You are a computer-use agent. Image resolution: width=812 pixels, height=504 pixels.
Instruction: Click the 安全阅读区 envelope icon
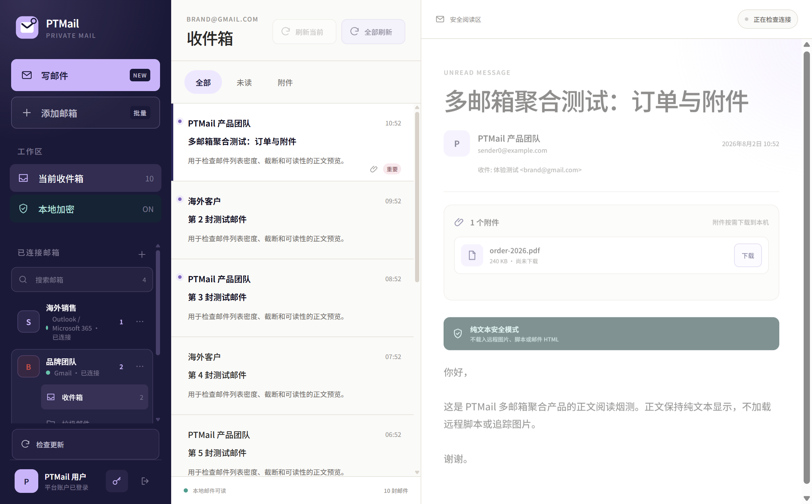point(440,19)
